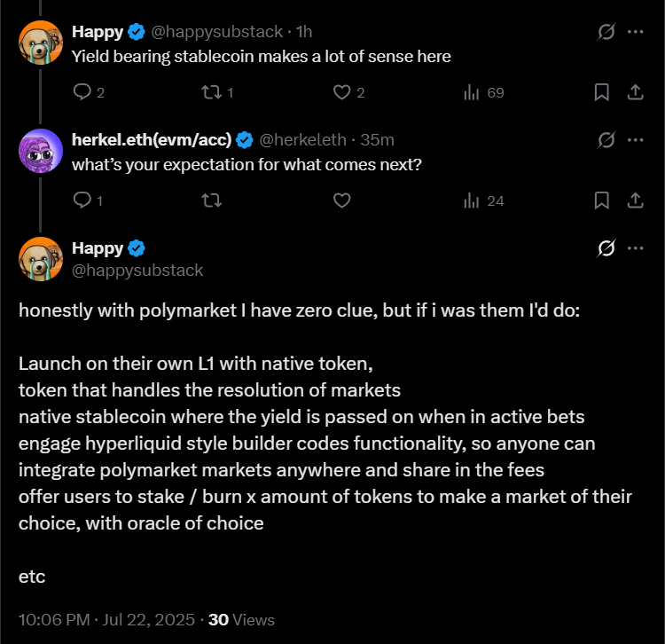Screen dimensions: 665x644
Task: View analytics showing 24 views
Action: click(473, 200)
